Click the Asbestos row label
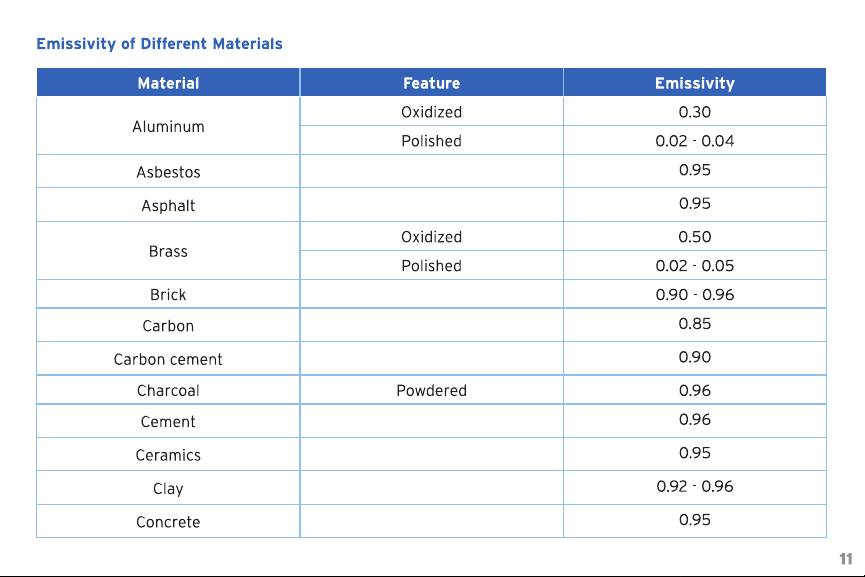The image size is (865, 577). click(168, 172)
